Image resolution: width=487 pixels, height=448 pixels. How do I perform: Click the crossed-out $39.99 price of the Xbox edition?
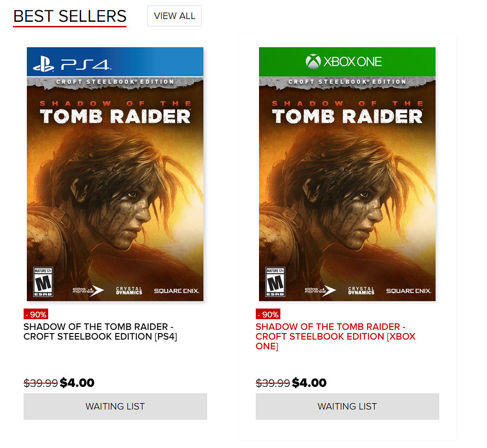click(x=272, y=383)
